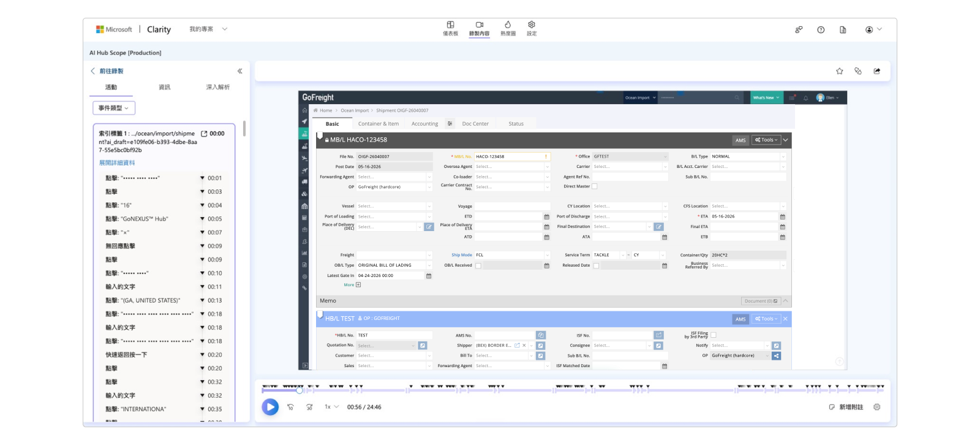This screenshot has height=445, width=980.
Task: Open the 事件類型 event type filter
Action: [114, 108]
